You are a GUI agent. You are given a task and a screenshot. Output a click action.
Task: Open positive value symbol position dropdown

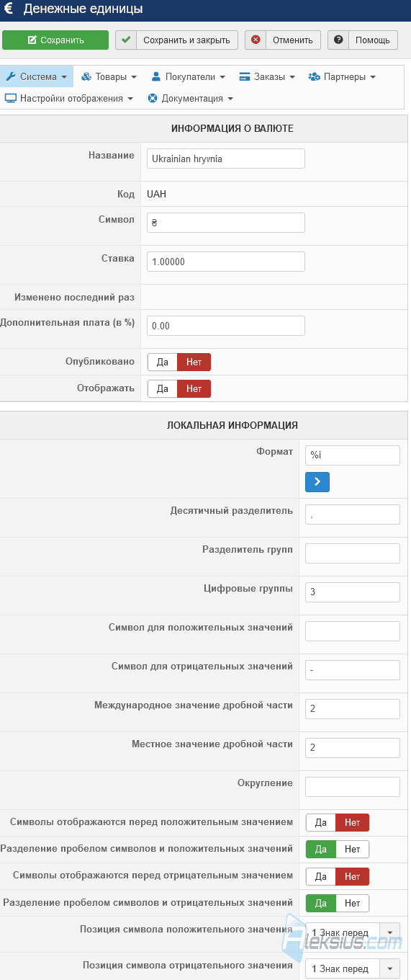point(353,933)
